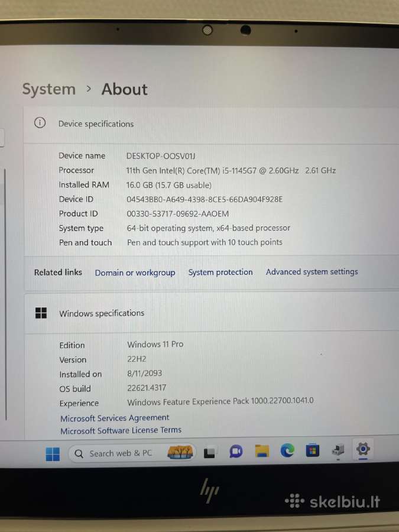Collapse the Windows specifications section header

[212, 313]
